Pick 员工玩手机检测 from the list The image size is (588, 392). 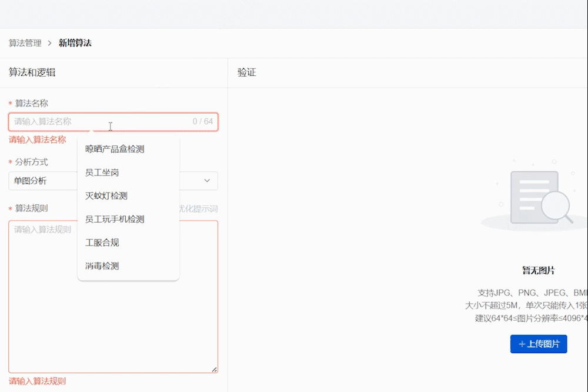[x=114, y=219]
